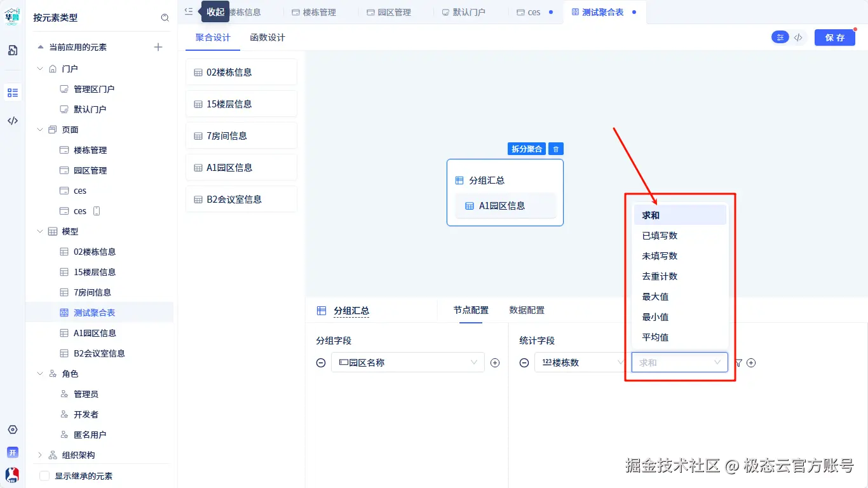Select the 15楼层信息 model card

point(241,104)
